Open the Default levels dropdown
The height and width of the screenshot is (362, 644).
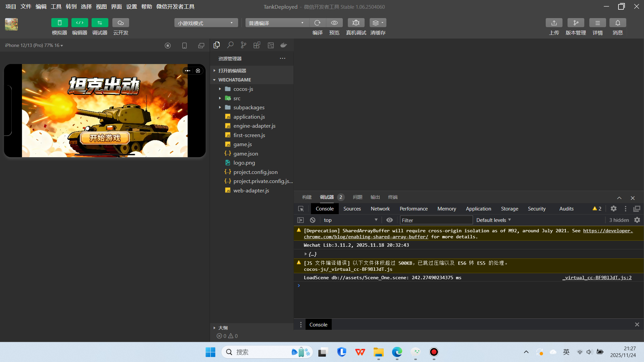tap(493, 220)
